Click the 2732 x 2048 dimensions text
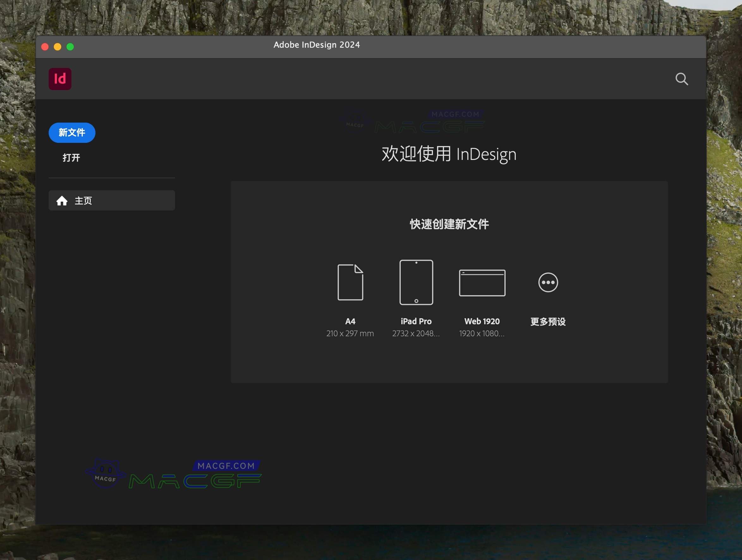Screen dimensions: 742x560 (416, 333)
